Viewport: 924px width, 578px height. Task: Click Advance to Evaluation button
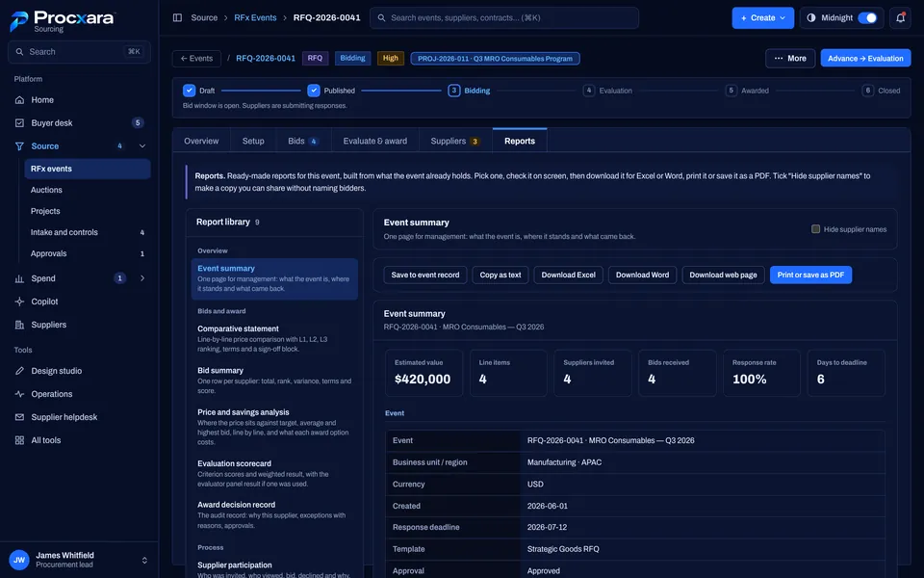click(865, 59)
